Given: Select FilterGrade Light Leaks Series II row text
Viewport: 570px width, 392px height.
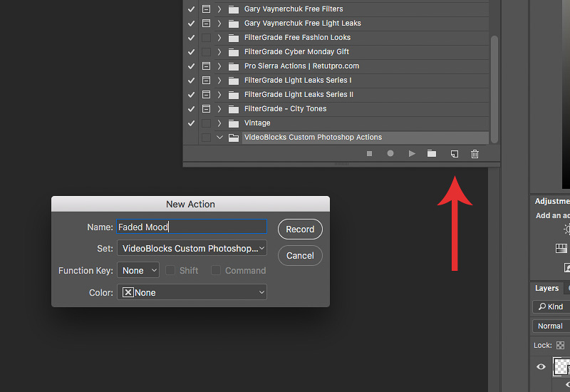Looking at the screenshot, I should click(x=299, y=94).
